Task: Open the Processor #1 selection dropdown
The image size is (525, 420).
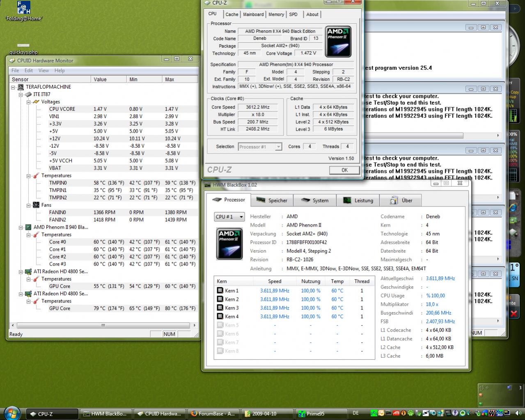Action: pyautogui.click(x=260, y=147)
